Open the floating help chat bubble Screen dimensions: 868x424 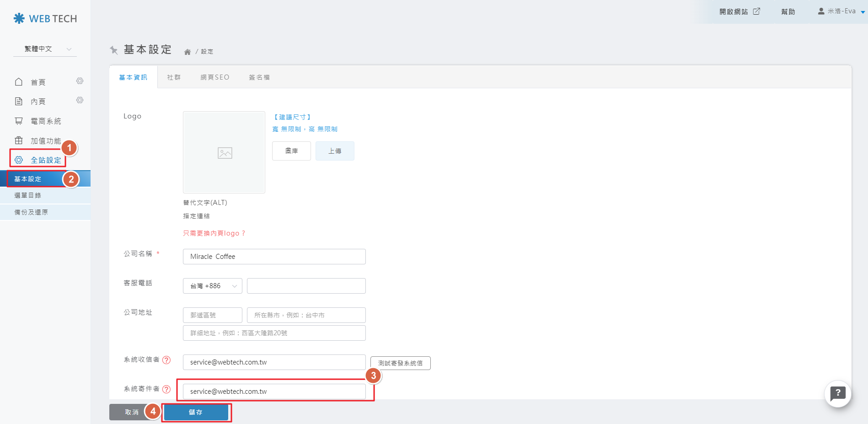(837, 393)
